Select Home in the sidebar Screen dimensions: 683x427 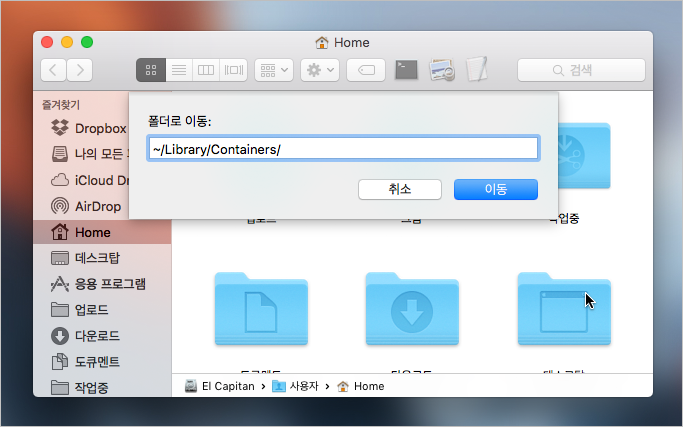click(x=102, y=232)
